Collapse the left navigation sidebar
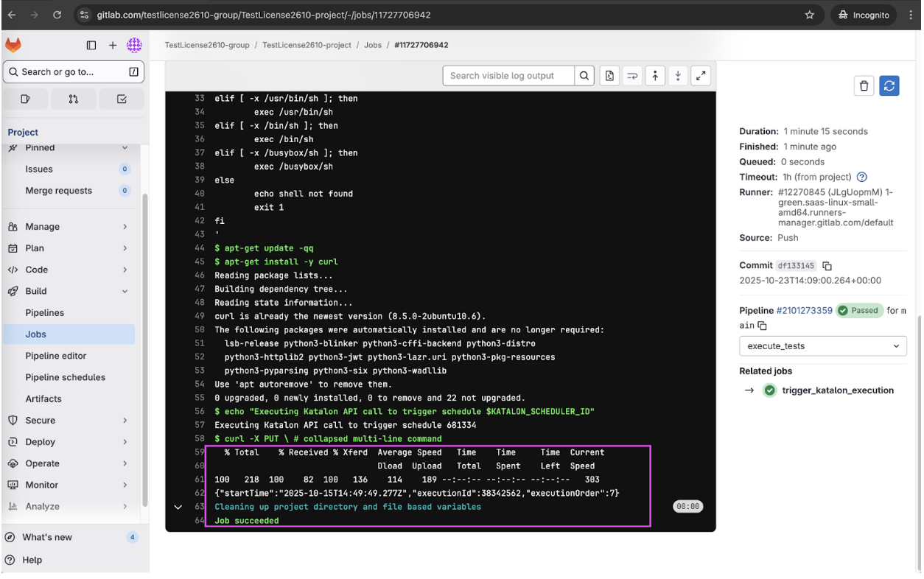 [x=91, y=45]
